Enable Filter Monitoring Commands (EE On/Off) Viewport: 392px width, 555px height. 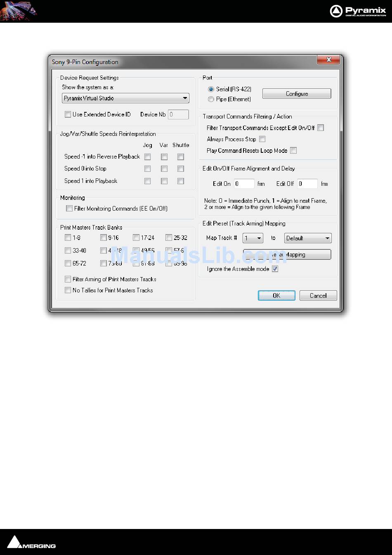tap(69, 209)
